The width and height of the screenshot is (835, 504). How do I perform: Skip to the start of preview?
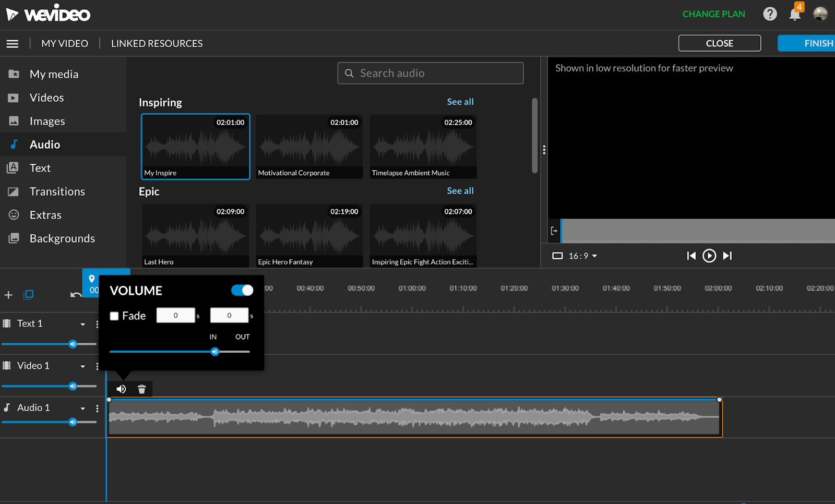(x=691, y=256)
